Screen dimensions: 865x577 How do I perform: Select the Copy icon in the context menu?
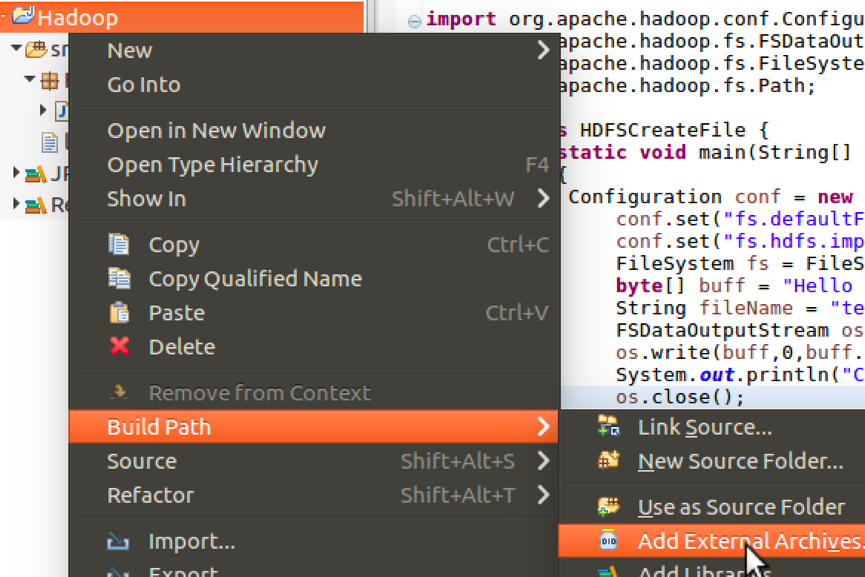118,244
